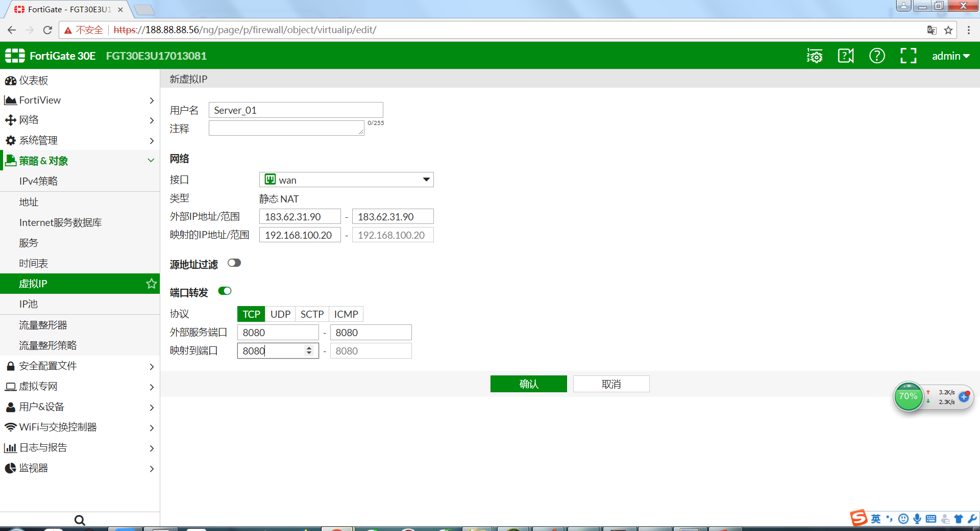Viewport: 980px width, 531px height.
Task: Expand the WiFi与交换控制器 menu
Action: pyautogui.click(x=80, y=427)
